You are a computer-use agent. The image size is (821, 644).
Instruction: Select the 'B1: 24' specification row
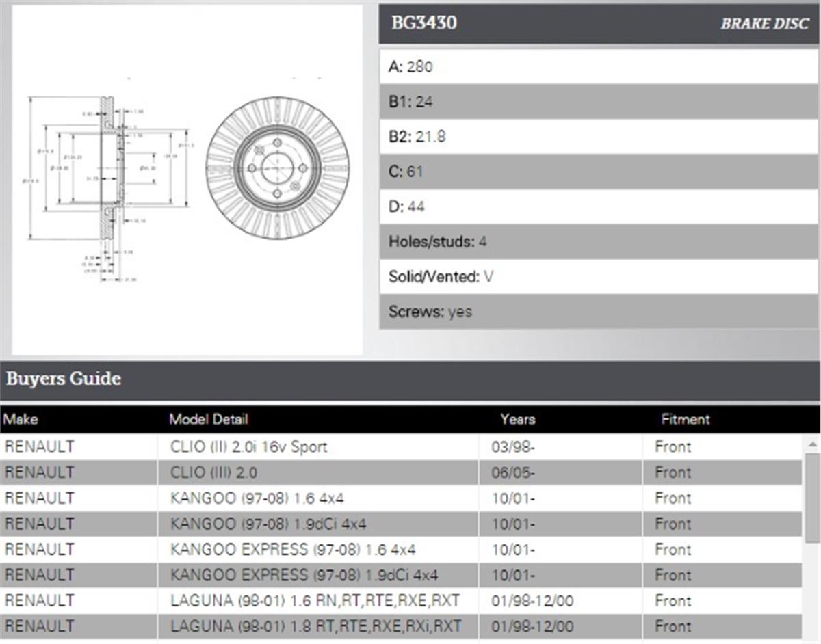[599, 102]
